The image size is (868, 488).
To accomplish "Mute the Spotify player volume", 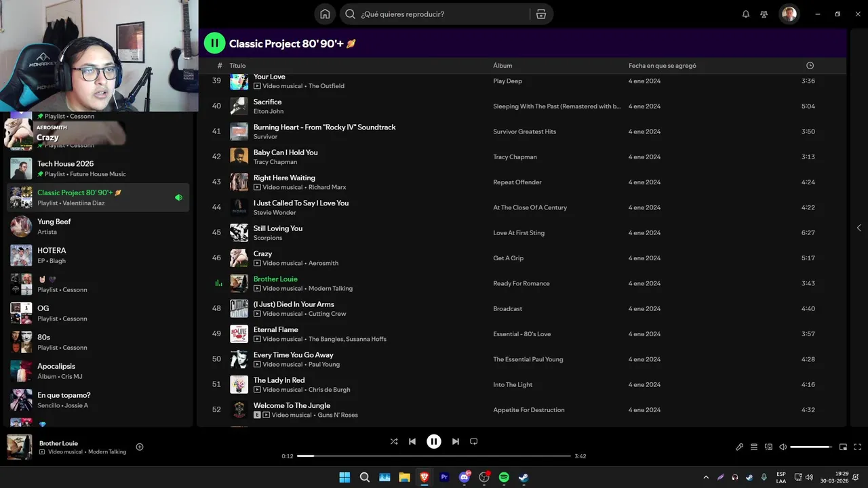I will (x=783, y=447).
